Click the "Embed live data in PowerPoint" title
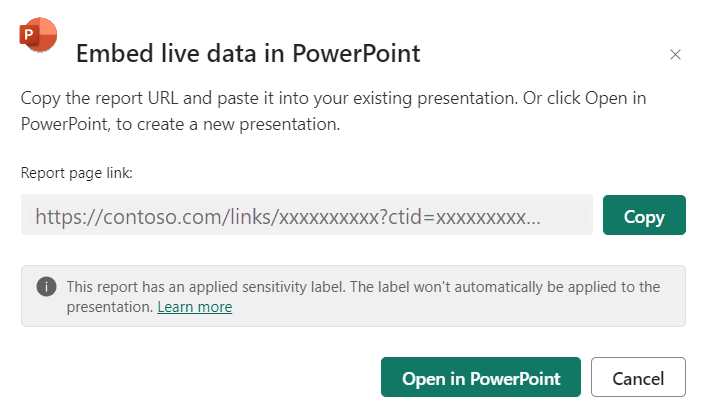 pos(248,54)
